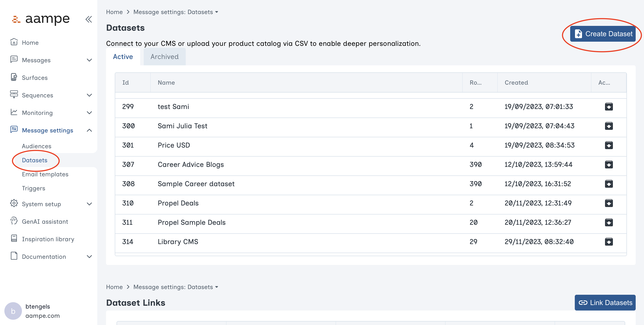Viewport: 644px width, 325px height.
Task: Collapse the sidebar with double-chevron icon
Action: coord(88,19)
